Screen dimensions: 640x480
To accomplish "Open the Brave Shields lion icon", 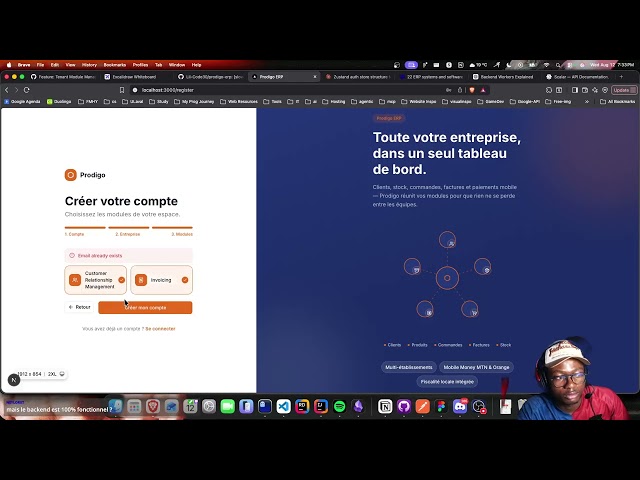I will click(x=472, y=90).
